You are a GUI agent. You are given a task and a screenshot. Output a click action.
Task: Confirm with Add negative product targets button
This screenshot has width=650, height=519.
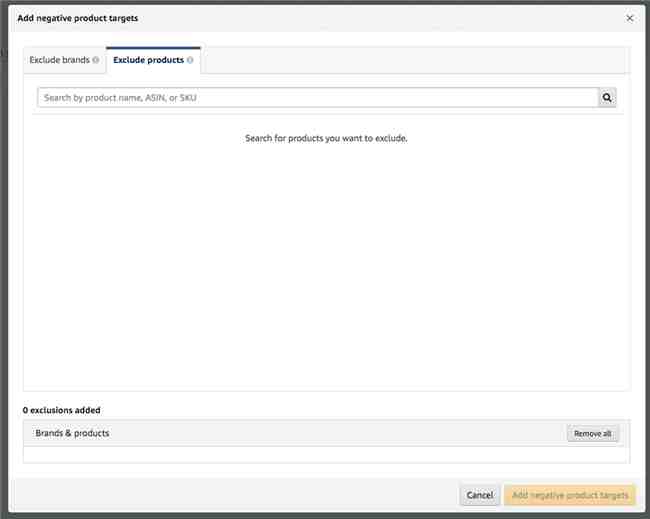tap(570, 495)
